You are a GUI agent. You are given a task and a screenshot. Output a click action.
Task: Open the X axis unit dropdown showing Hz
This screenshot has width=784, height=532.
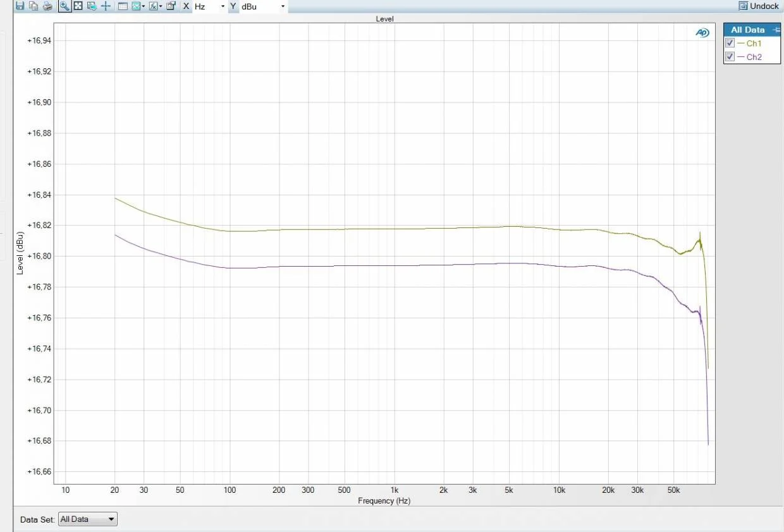[x=210, y=6]
